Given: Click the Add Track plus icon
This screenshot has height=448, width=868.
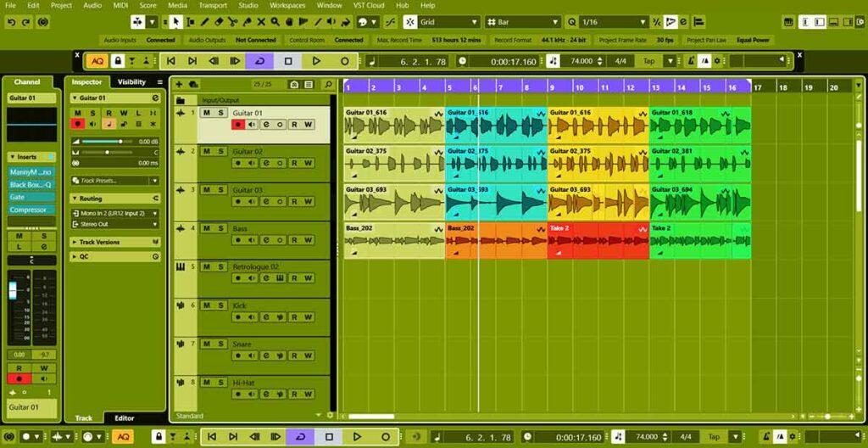Looking at the screenshot, I should coord(179,84).
